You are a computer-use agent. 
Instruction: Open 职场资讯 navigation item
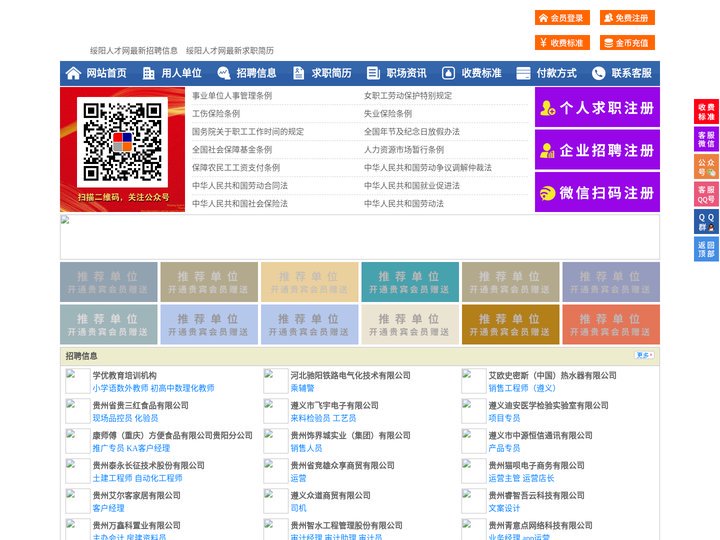(406, 73)
